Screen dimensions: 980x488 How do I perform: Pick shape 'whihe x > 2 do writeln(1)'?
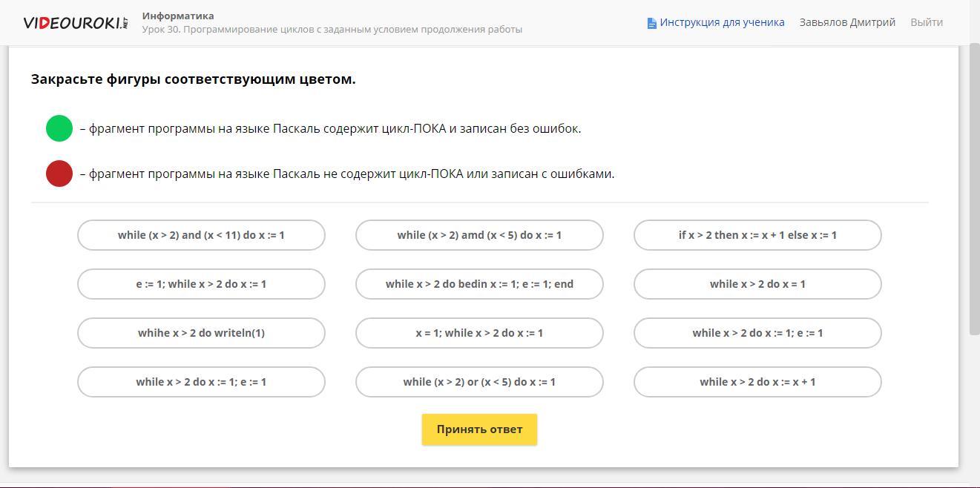(x=201, y=333)
